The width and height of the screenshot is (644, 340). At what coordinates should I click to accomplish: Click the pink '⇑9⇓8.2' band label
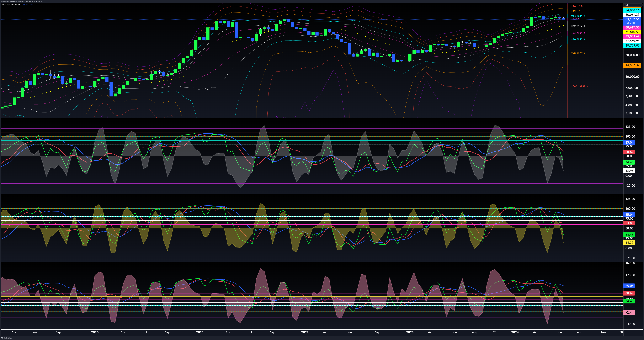575,19
